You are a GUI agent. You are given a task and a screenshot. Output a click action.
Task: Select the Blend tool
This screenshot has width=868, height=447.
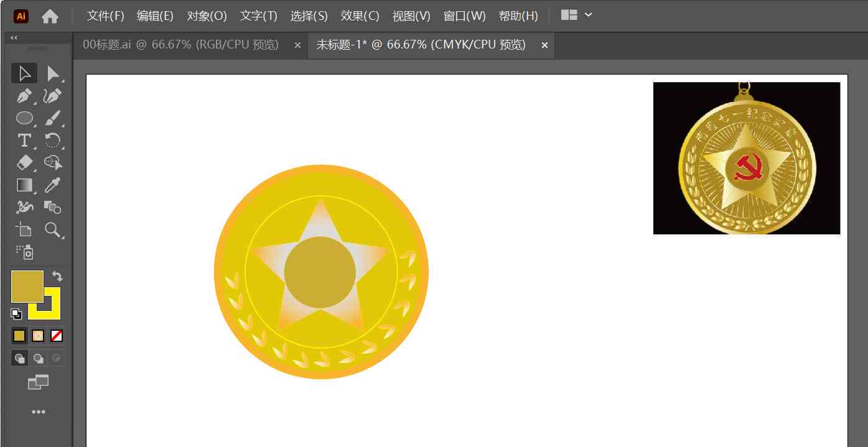(x=53, y=207)
